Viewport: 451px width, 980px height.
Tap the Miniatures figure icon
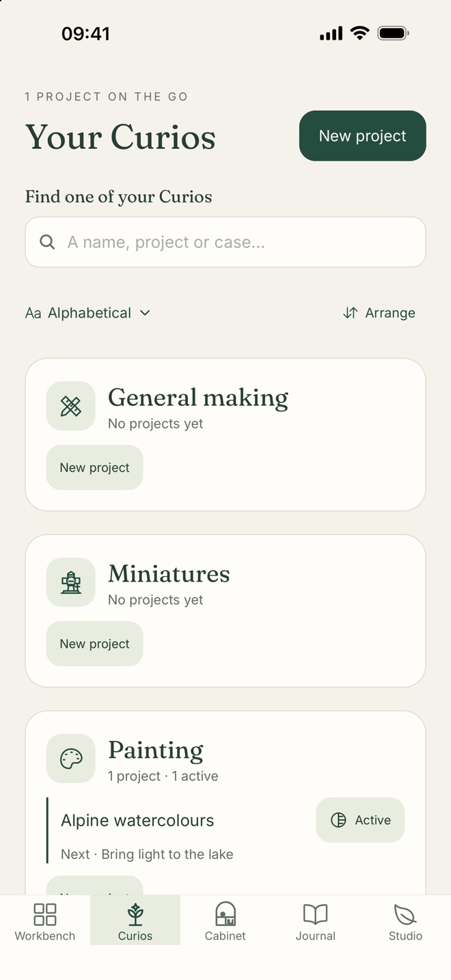(70, 582)
